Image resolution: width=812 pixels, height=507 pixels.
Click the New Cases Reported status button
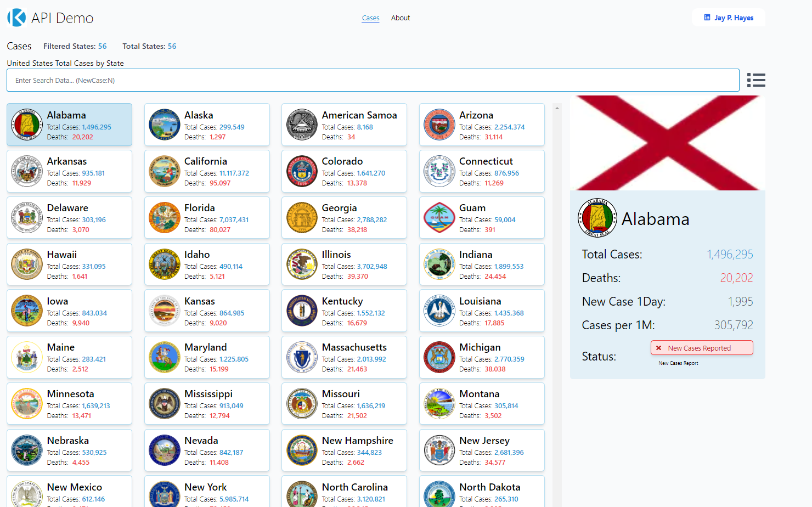pyautogui.click(x=701, y=348)
